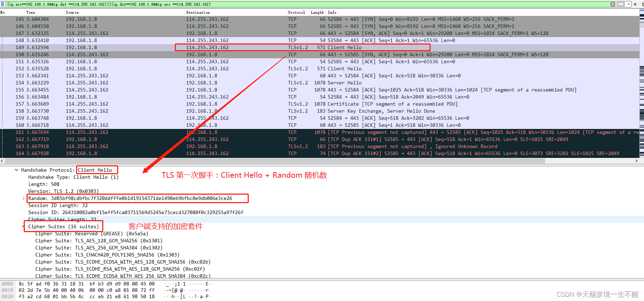
Task: Select packet 164 Dup ACK 151#2 row
Action: (320, 153)
